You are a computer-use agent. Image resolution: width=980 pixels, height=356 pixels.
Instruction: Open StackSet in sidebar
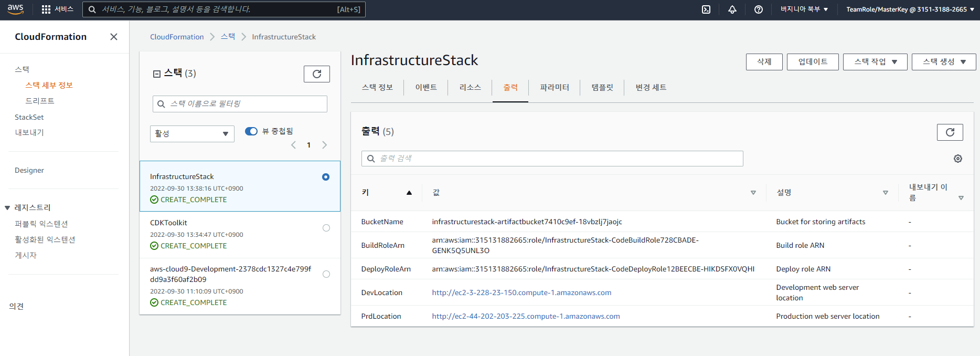[29, 118]
